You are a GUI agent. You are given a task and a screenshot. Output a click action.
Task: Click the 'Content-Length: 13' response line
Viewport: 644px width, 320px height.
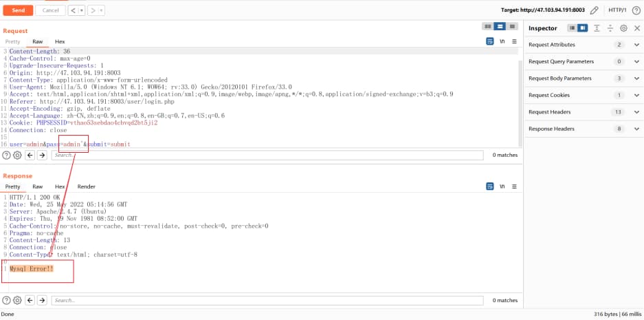click(40, 240)
